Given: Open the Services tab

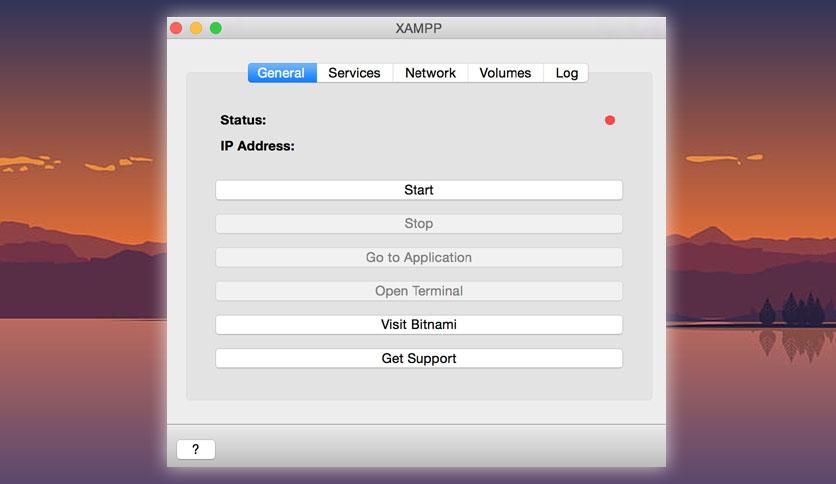Looking at the screenshot, I should [x=355, y=73].
